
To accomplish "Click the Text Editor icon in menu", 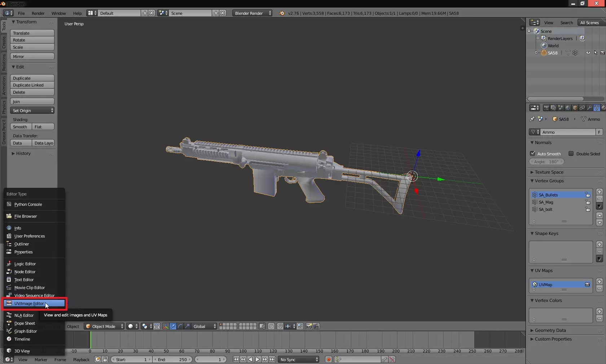I will point(9,280).
